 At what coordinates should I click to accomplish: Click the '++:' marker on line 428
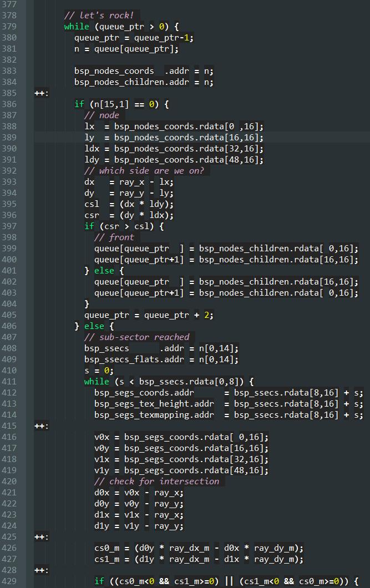(41, 570)
